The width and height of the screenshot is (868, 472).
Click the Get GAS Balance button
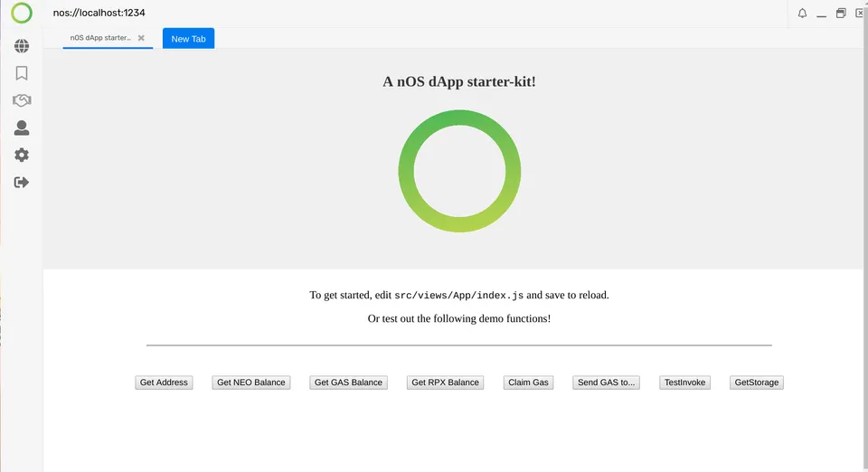(348, 382)
